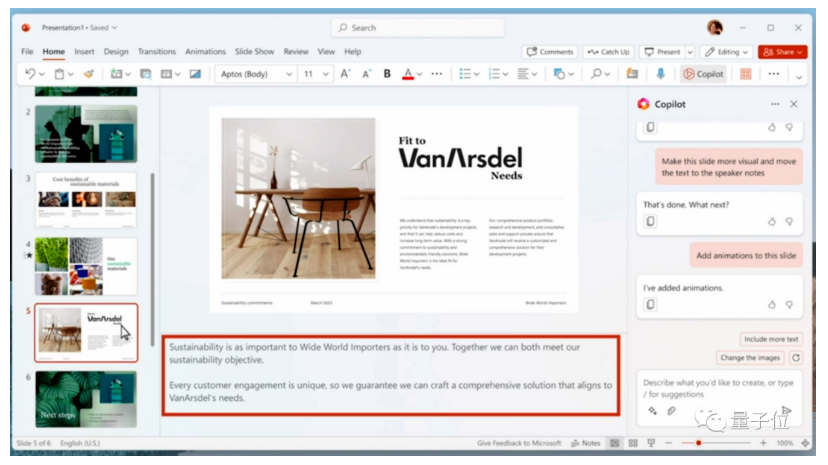Viewport: 828px width, 465px height.
Task: Click the Catch Up button
Action: click(608, 52)
